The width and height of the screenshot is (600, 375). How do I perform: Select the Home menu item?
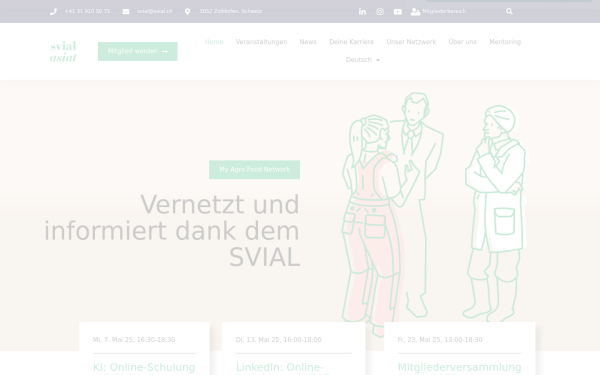pos(214,42)
